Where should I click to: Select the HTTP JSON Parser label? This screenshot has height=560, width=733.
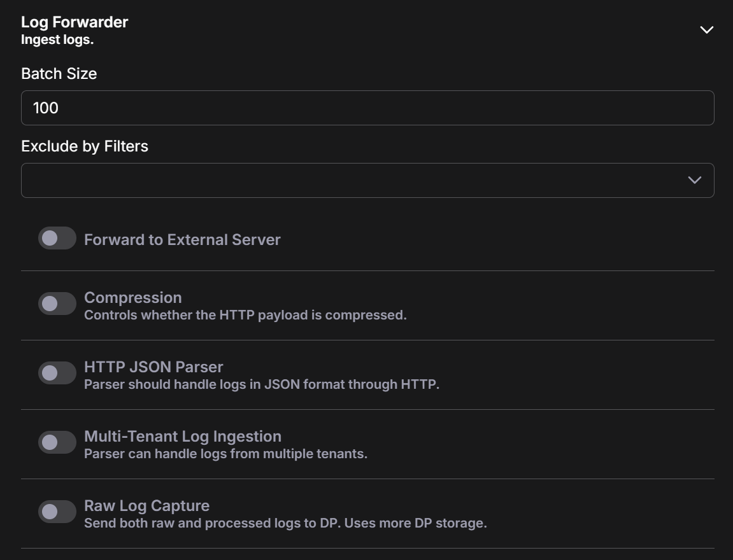click(153, 367)
